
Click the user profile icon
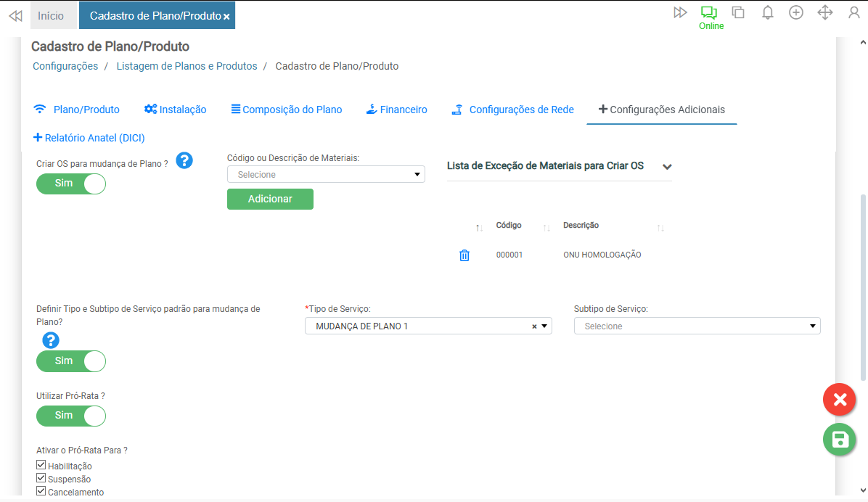pyautogui.click(x=854, y=13)
